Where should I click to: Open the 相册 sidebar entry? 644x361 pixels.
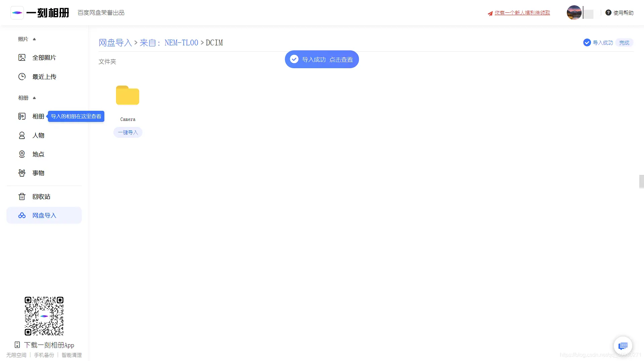pos(38,116)
